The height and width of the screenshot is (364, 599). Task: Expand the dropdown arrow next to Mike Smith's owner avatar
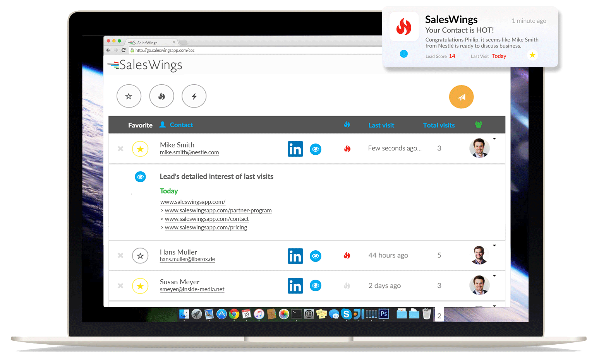(x=494, y=138)
